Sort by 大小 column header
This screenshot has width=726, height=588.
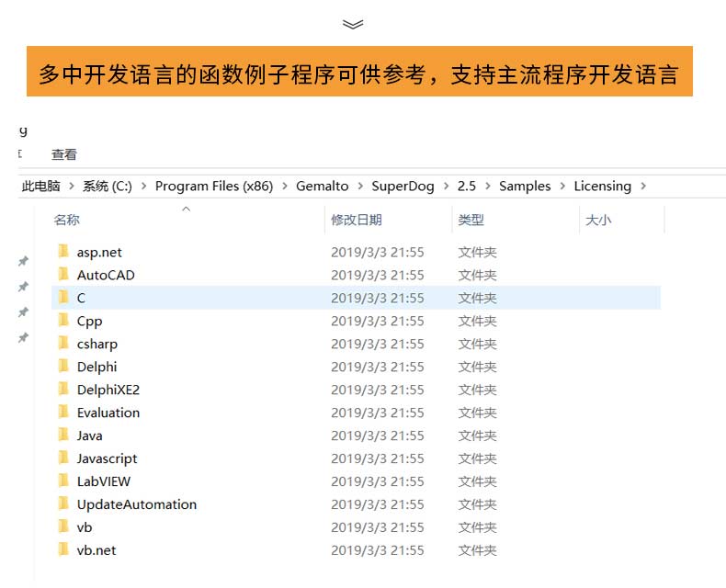[598, 220]
